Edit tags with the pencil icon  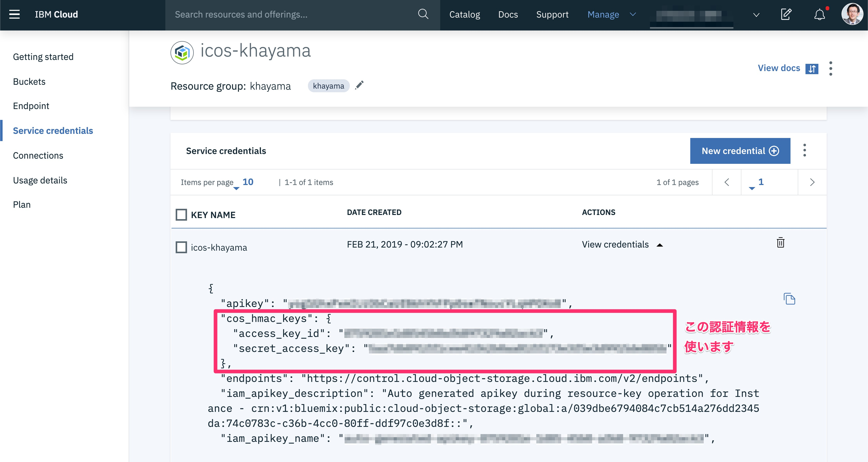pos(360,85)
